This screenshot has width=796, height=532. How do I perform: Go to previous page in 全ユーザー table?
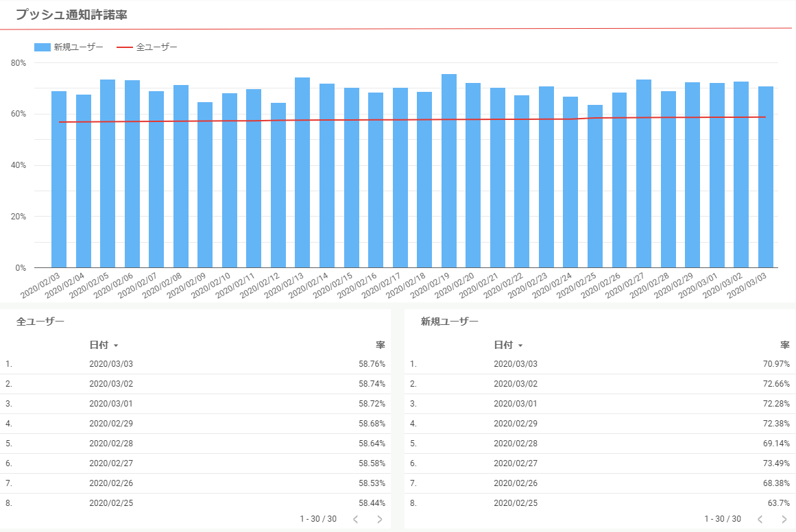[x=355, y=519]
